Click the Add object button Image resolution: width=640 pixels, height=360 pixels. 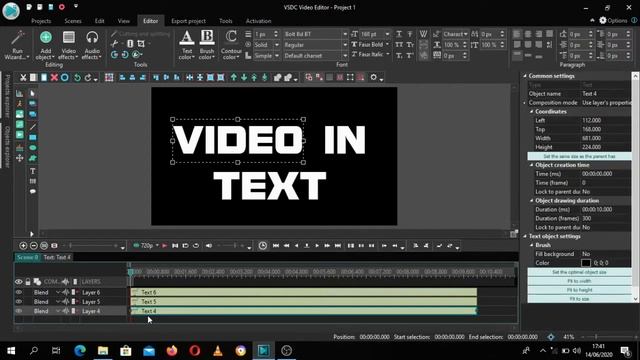pos(46,45)
